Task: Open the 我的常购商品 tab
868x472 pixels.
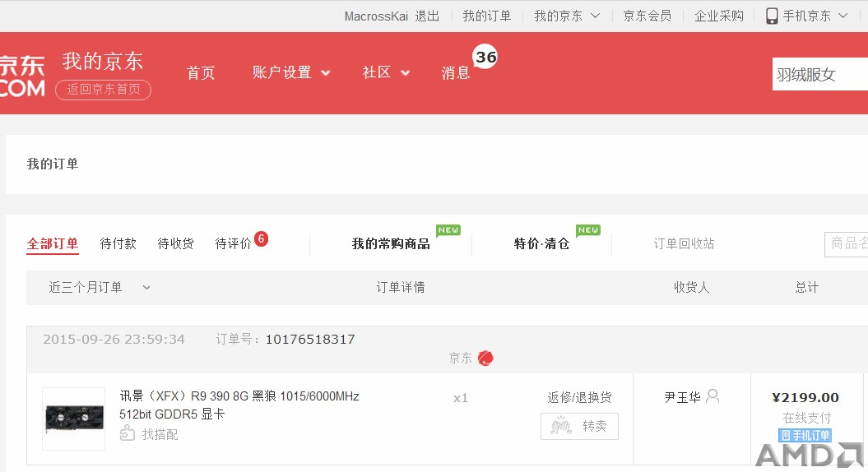Action: [x=391, y=243]
